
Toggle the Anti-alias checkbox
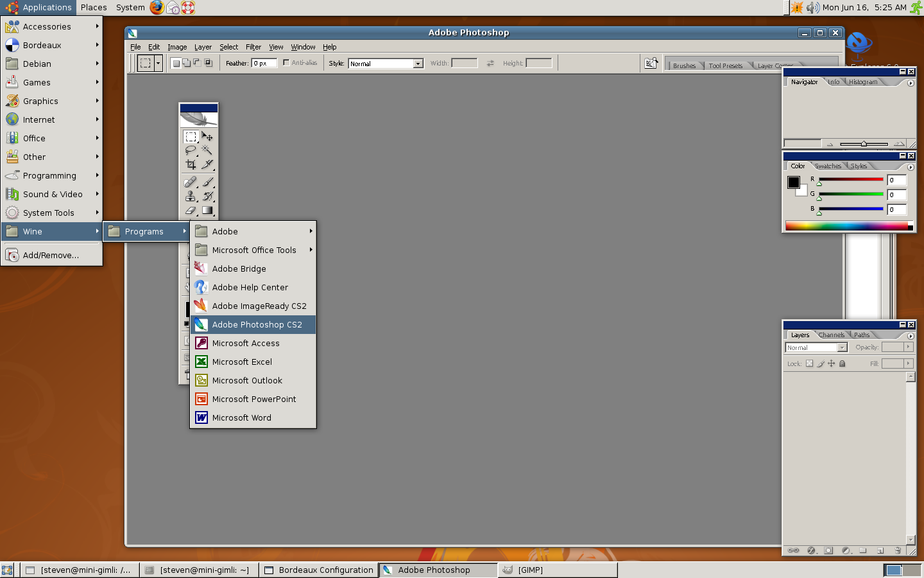coord(286,63)
